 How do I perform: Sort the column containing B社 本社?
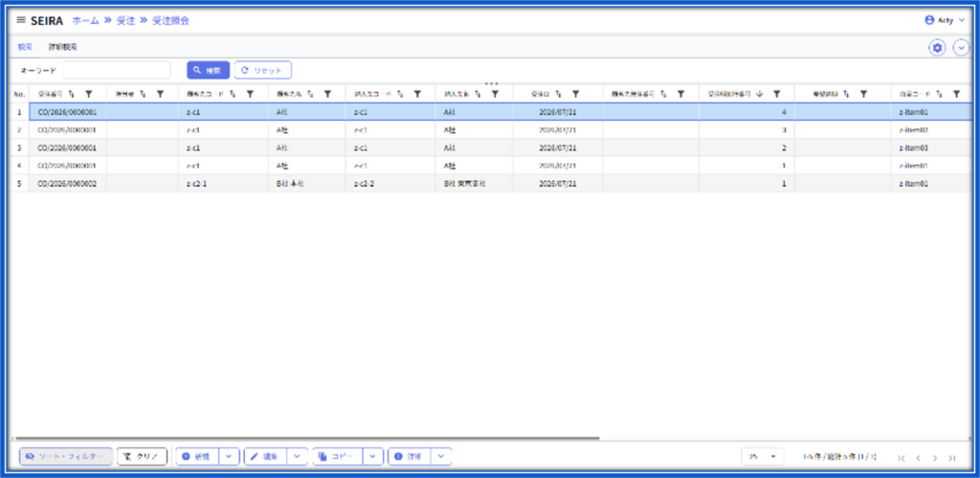pyautogui.click(x=310, y=94)
